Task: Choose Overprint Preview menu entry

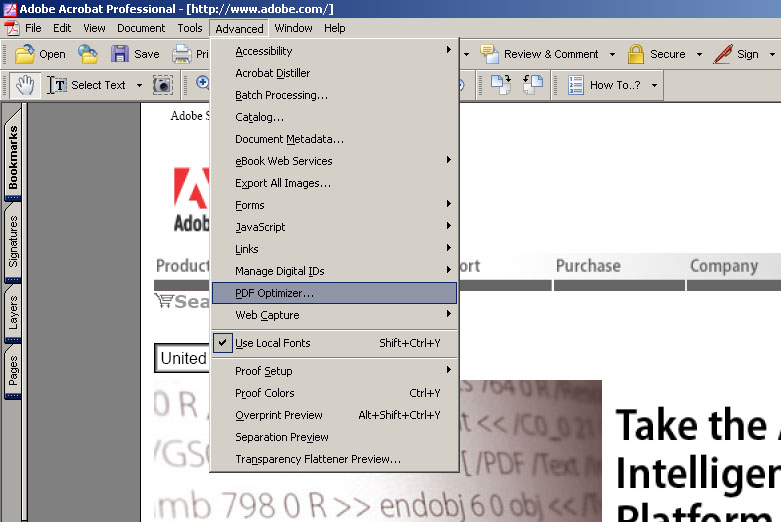Action: pyautogui.click(x=334, y=415)
